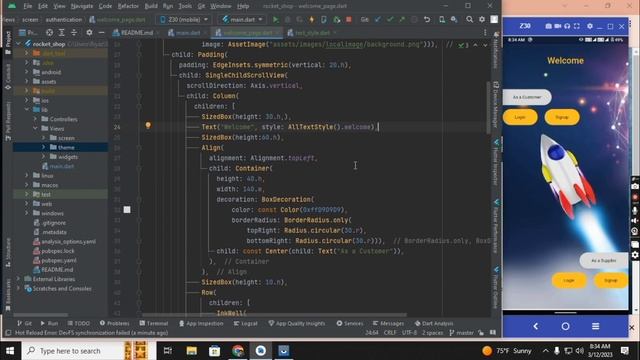Collapse the Views folder in project tree
Image resolution: width=640 pixels, height=360 pixels.
[x=35, y=128]
